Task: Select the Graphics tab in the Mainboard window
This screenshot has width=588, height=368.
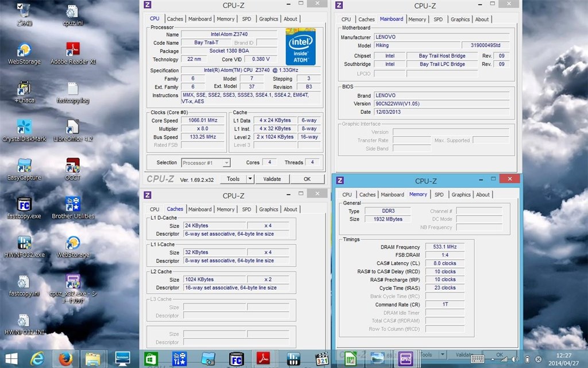Action: click(460, 19)
